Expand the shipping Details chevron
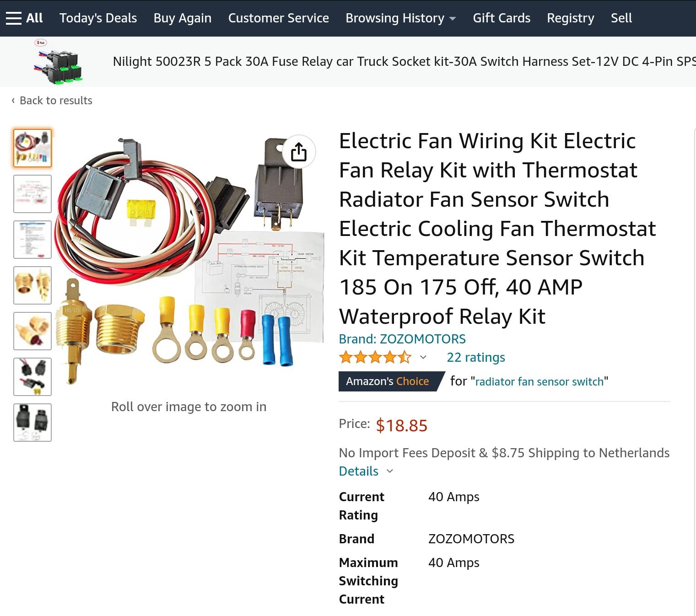The height and width of the screenshot is (616, 696). pos(390,471)
